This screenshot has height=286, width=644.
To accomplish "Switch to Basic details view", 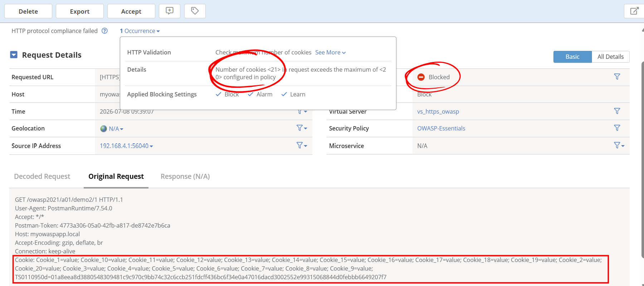I will [572, 57].
